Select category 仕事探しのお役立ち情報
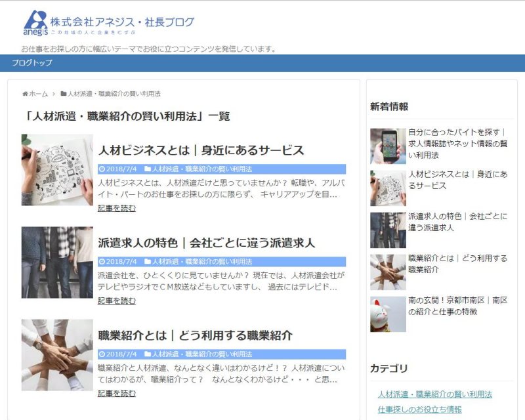This screenshot has height=420, width=525. pyautogui.click(x=419, y=409)
